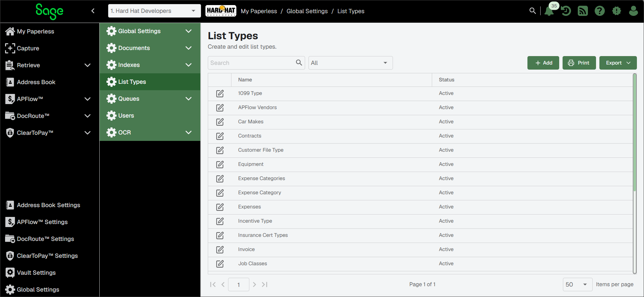Edit the Car Makes list type

[x=220, y=122]
